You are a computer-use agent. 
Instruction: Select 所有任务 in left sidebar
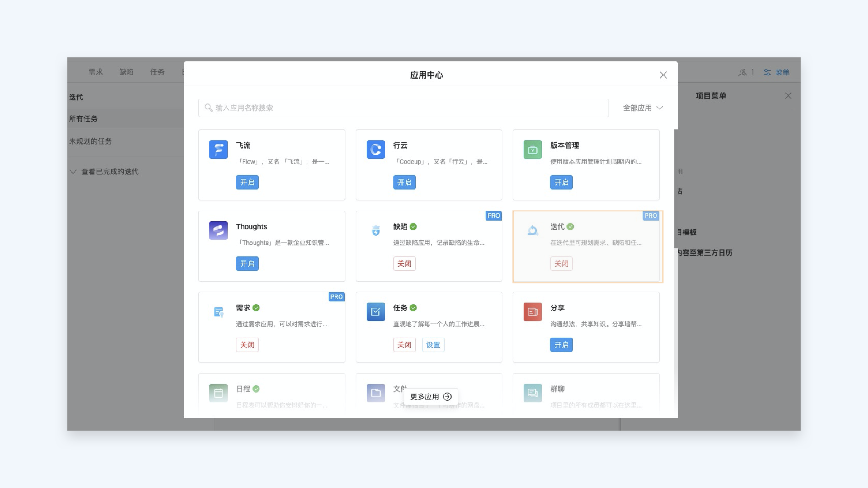pos(126,118)
